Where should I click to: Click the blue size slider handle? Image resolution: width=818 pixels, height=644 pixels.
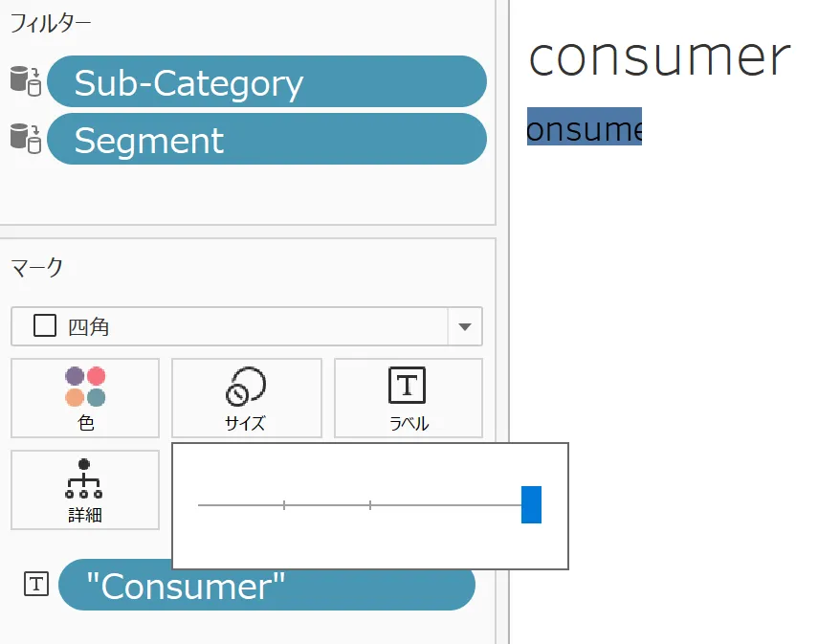531,504
